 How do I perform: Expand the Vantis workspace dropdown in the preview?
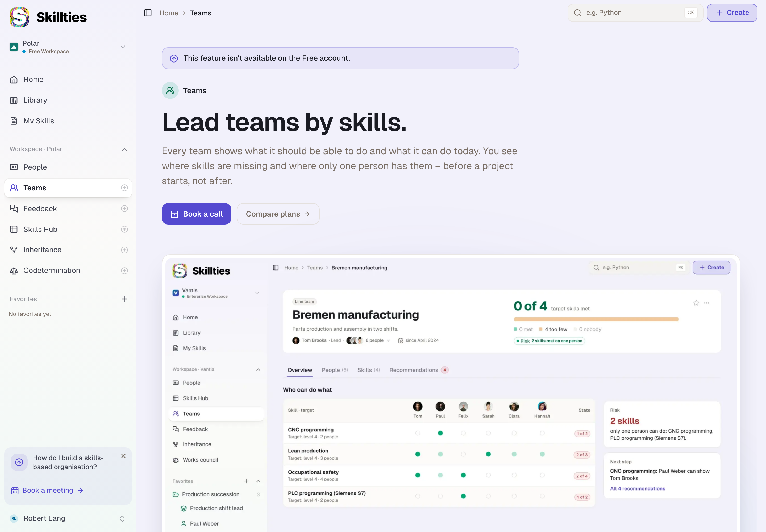(257, 293)
